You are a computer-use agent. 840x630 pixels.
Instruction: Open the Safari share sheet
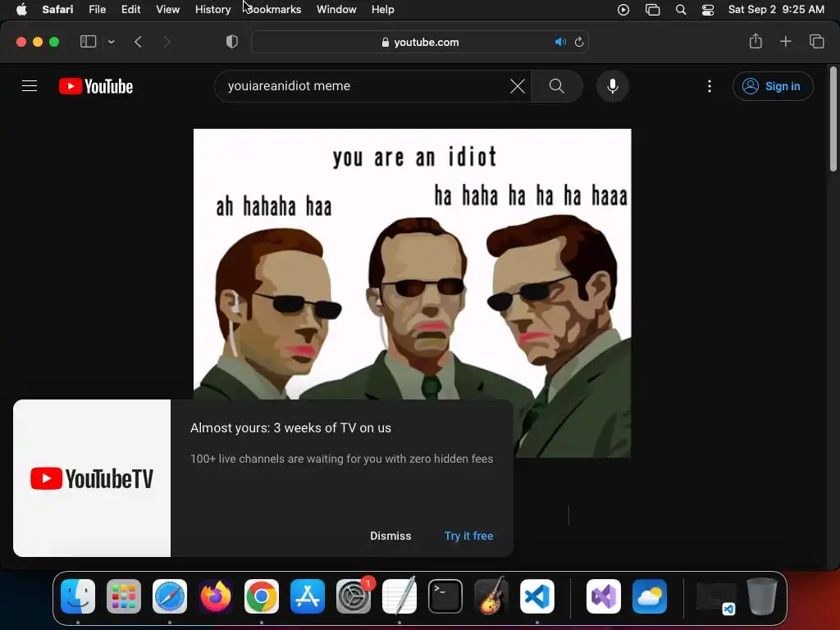(756, 41)
